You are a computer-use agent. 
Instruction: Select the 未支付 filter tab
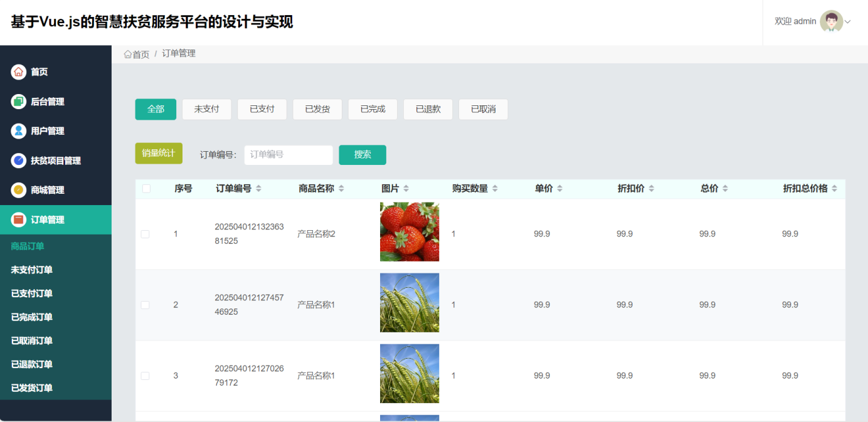[206, 109]
